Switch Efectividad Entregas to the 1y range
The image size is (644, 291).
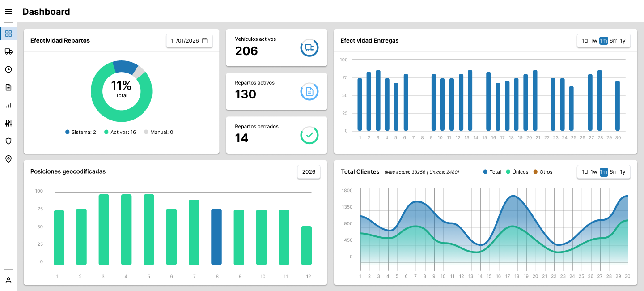623,40
